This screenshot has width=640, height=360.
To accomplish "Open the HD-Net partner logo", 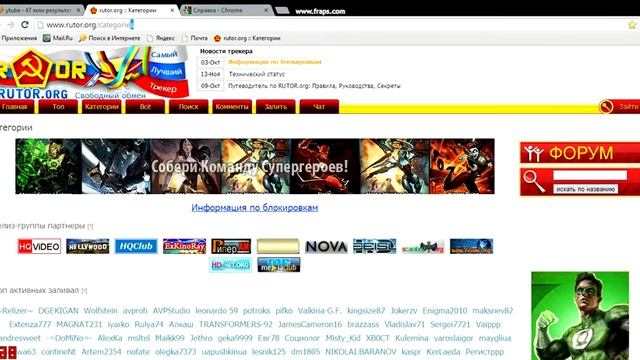I will (x=230, y=265).
